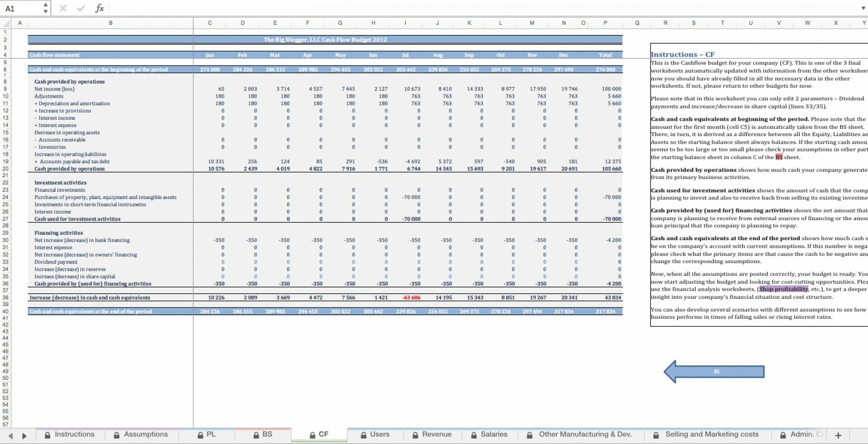Click the select-all corner triangle of the sheet

pyautogui.click(x=6, y=23)
